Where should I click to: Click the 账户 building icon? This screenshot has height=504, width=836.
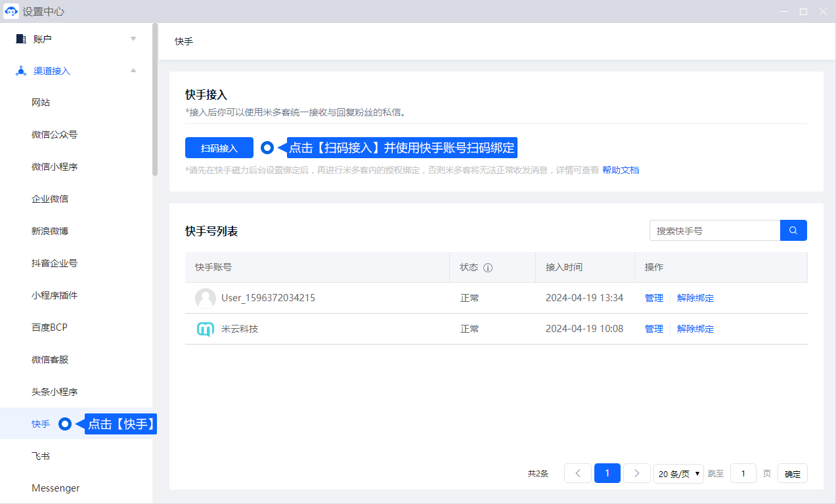click(x=21, y=39)
